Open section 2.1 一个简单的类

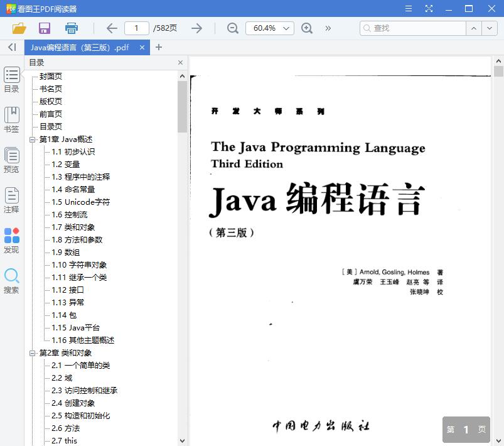pyautogui.click(x=81, y=366)
